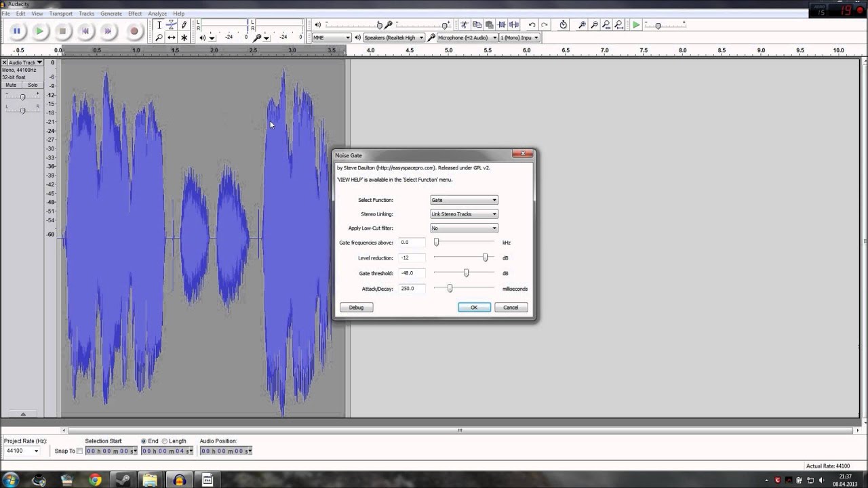This screenshot has height=488, width=868.
Task: Click the Record button
Action: (x=134, y=30)
